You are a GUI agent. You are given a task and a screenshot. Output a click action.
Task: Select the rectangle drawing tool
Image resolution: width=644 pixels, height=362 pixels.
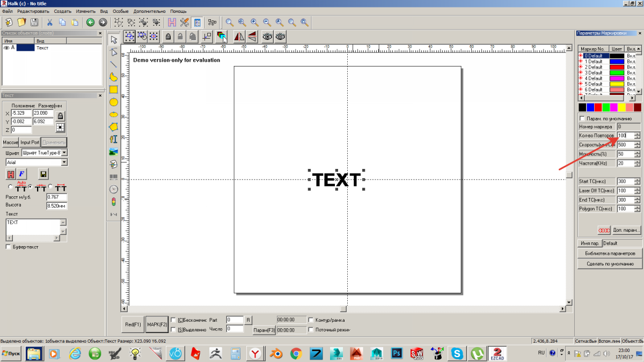coord(113,90)
